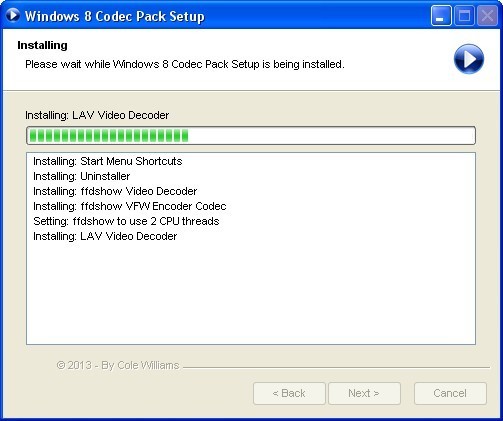Click the large blue play logo

click(x=469, y=59)
